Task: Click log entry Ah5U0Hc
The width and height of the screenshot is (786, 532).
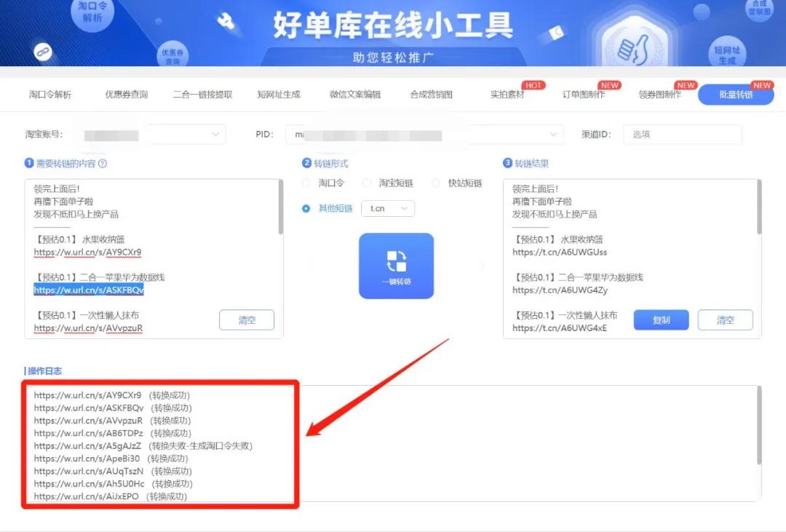Action: click(114, 484)
